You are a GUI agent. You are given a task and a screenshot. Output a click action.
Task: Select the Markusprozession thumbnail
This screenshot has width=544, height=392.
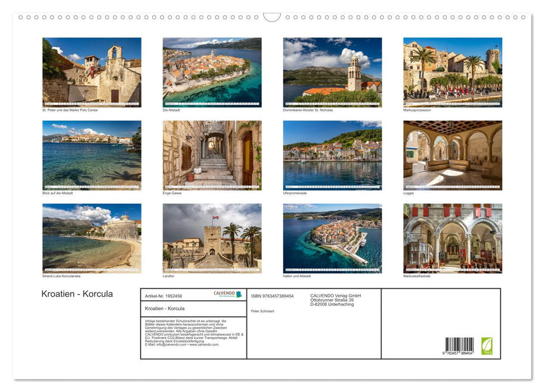coord(452,71)
